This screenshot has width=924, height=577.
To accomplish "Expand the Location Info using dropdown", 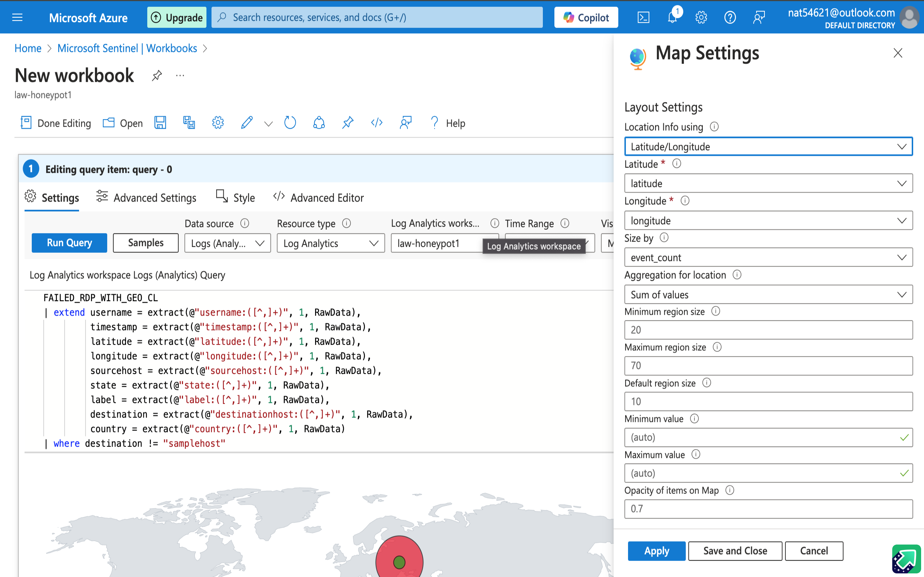I will (768, 146).
